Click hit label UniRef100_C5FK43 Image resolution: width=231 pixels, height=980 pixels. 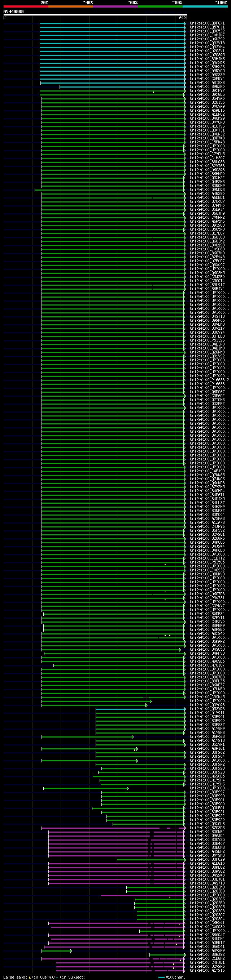pyautogui.click(x=208, y=142)
